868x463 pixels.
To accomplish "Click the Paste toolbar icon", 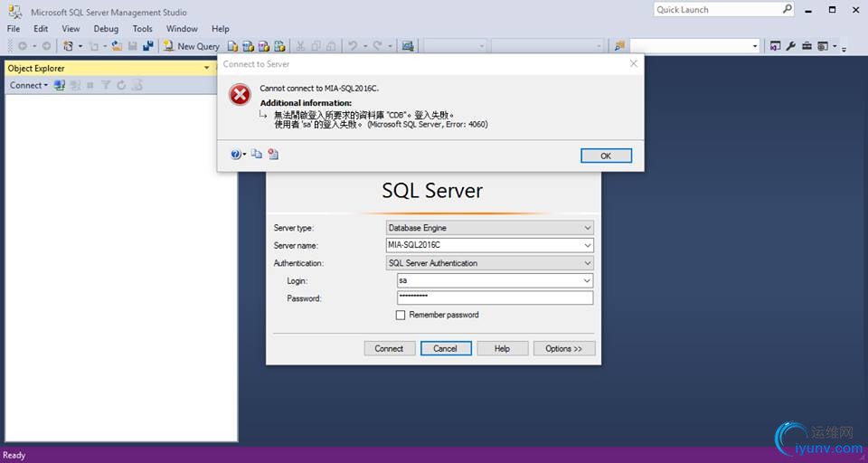I will pos(331,46).
